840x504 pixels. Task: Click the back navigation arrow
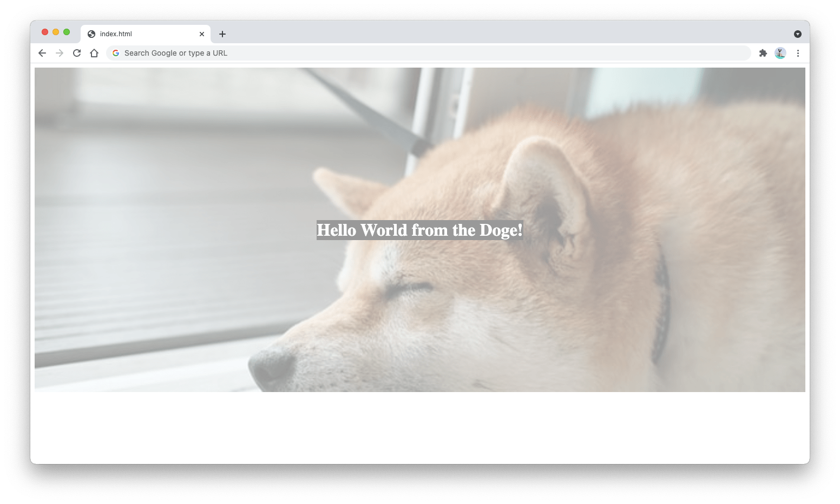coord(42,53)
